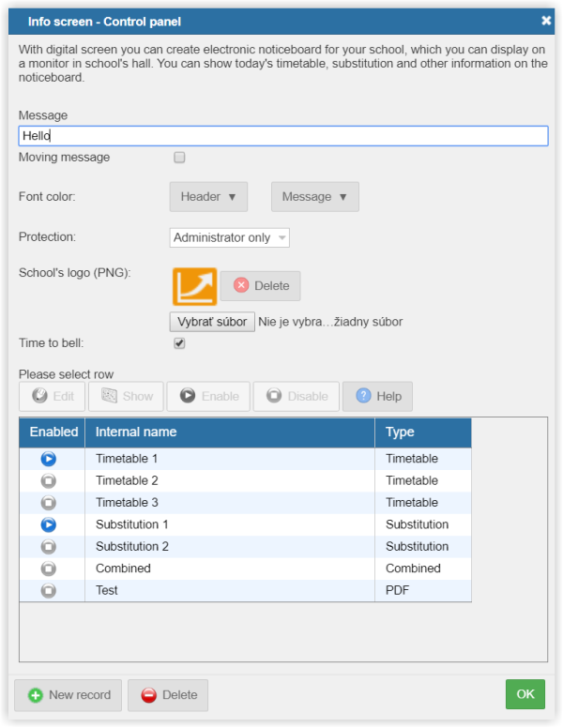Click the enabled icon for Substitution 1

point(49,524)
